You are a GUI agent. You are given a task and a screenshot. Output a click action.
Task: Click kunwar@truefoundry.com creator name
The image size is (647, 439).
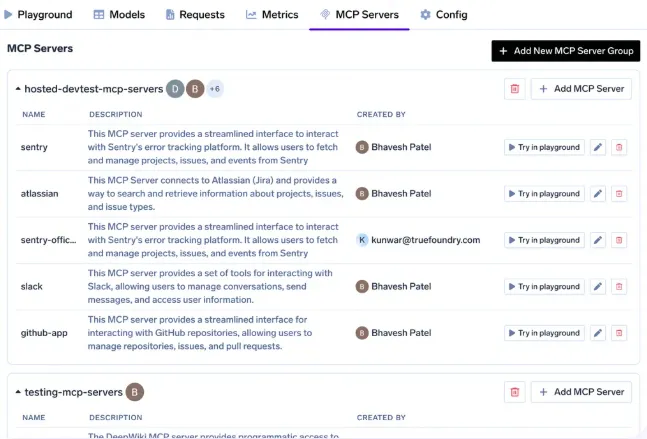(x=425, y=240)
